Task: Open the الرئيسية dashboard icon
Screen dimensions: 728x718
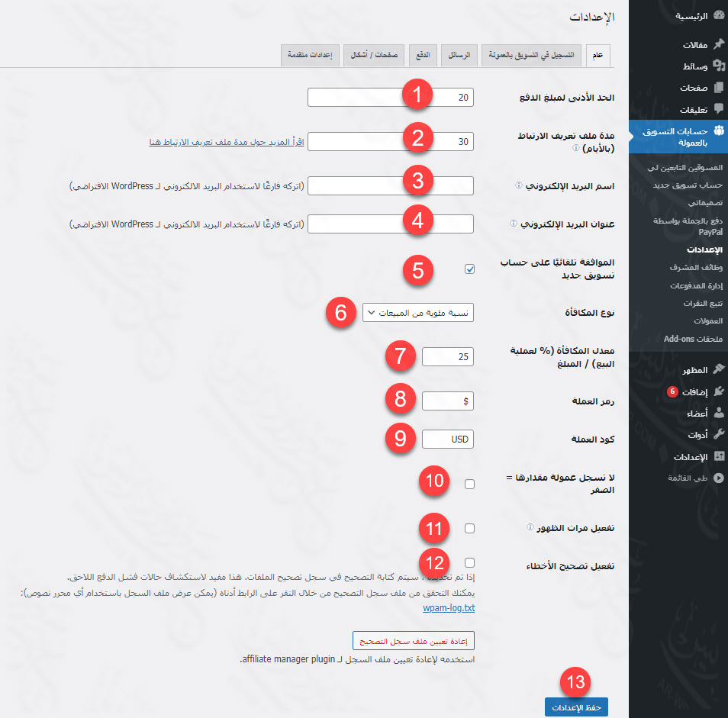Action: pyautogui.click(x=719, y=15)
